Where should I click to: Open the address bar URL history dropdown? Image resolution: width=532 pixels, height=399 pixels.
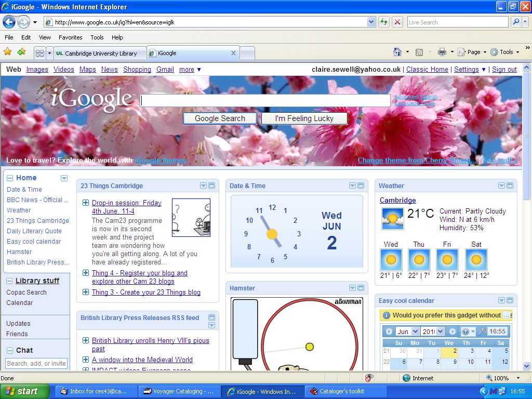pos(371,22)
